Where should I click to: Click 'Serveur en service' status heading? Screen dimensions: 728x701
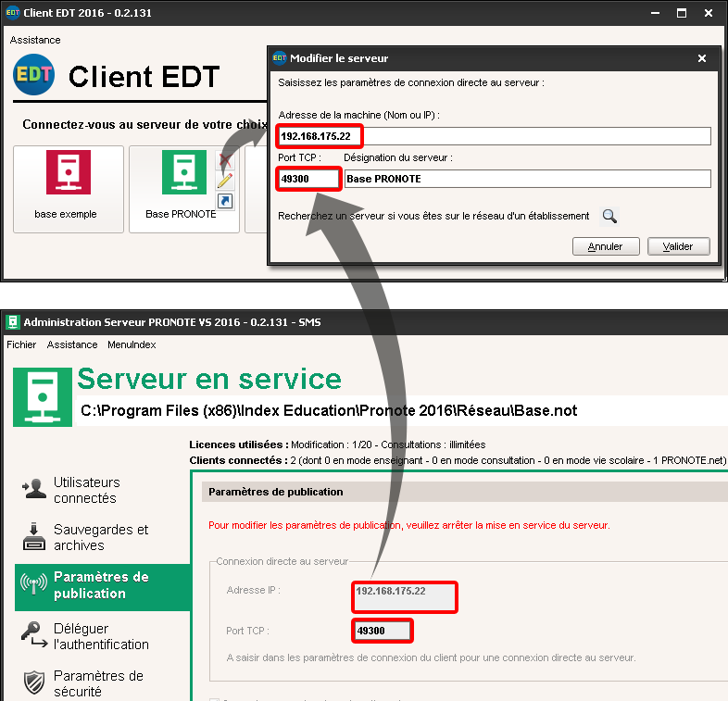coord(209,379)
